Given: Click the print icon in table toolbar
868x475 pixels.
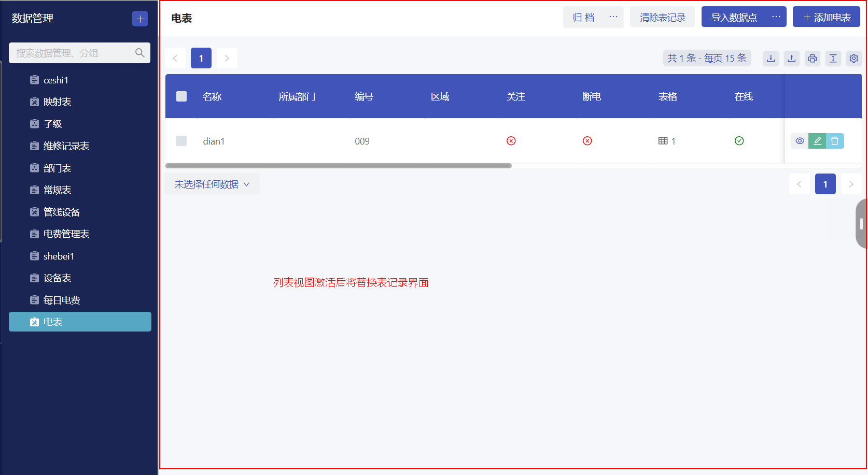Looking at the screenshot, I should click(813, 59).
